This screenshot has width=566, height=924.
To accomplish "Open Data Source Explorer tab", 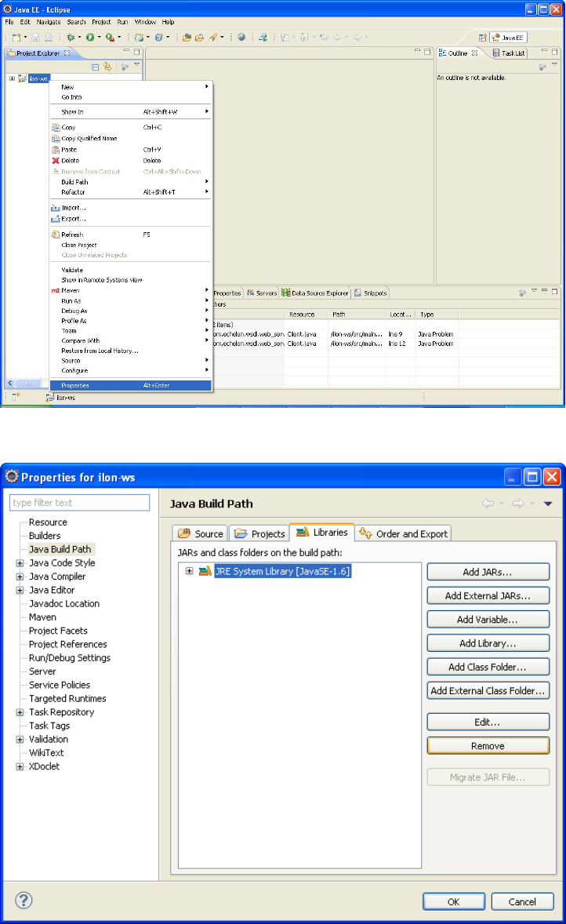I will click(315, 293).
